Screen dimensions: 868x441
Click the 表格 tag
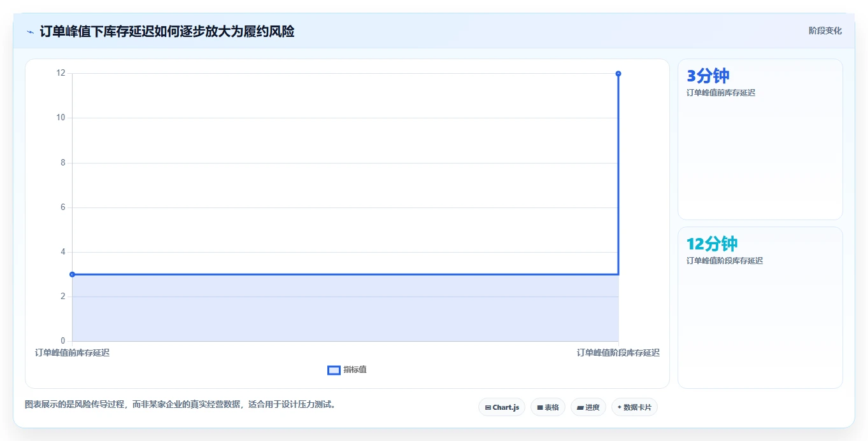[548, 407]
